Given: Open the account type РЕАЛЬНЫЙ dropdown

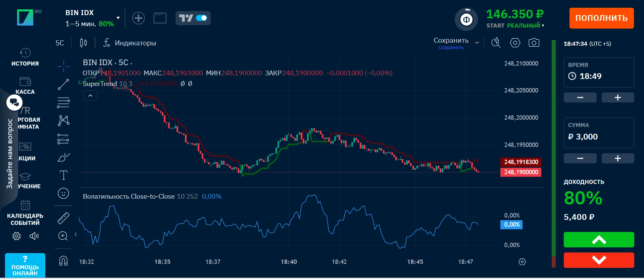Looking at the screenshot, I should [x=543, y=26].
